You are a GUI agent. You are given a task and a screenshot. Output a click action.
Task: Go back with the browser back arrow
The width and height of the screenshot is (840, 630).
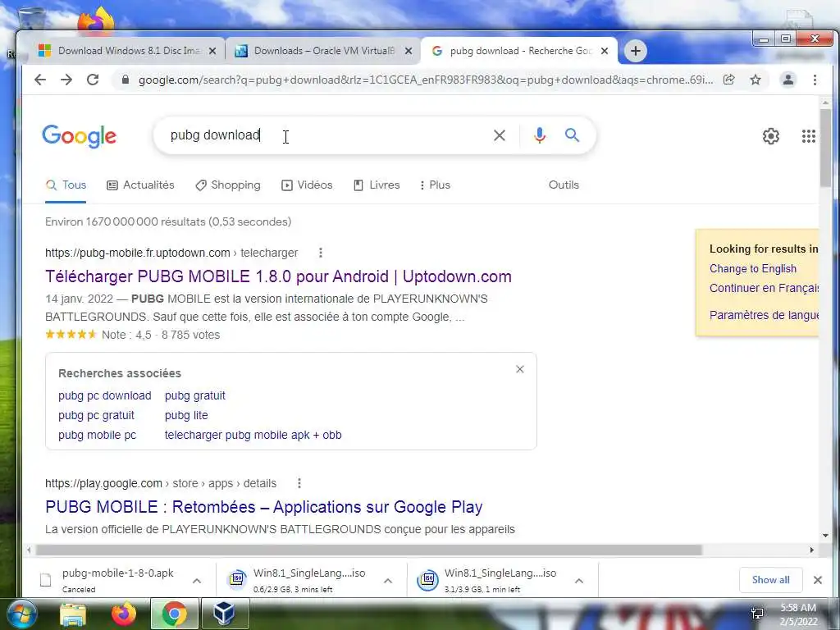pyautogui.click(x=40, y=80)
